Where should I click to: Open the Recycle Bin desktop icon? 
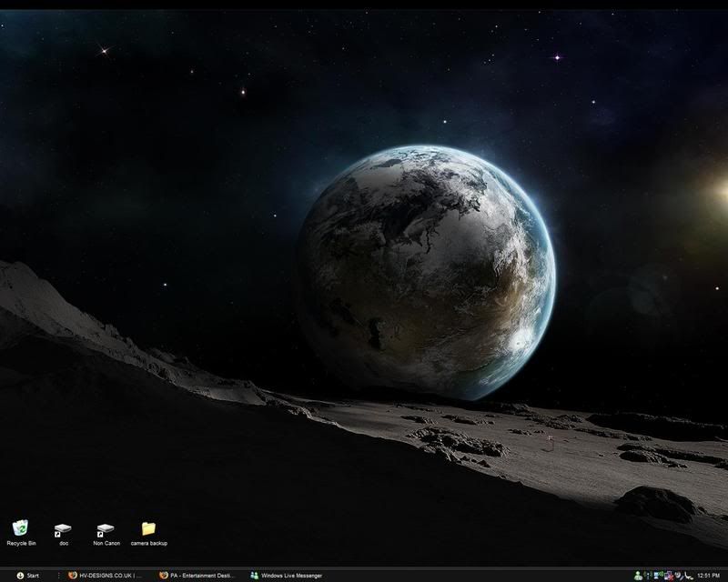(x=21, y=532)
